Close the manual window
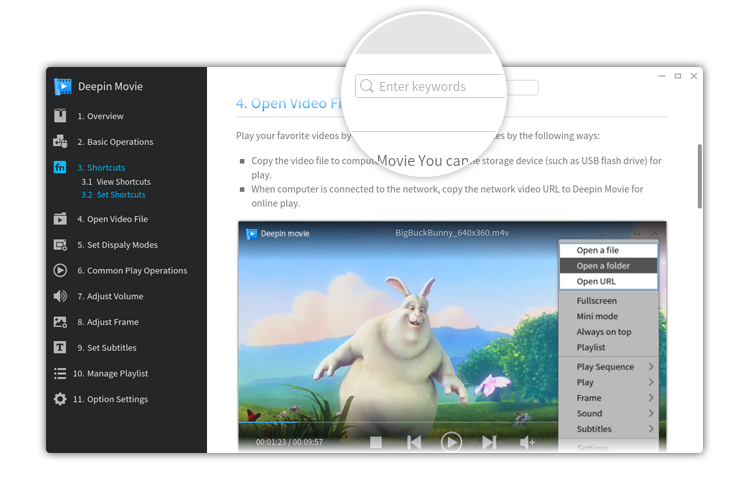The image size is (749, 500). [694, 76]
